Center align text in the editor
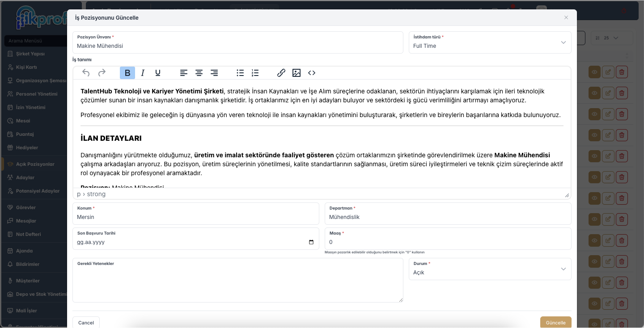Image resolution: width=644 pixels, height=328 pixels. pos(199,73)
